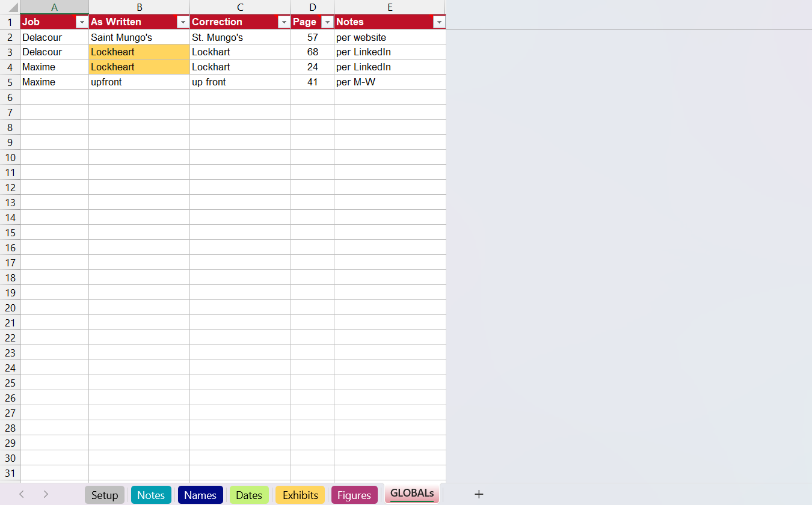Switch to the Exhibits sheet tab
The width and height of the screenshot is (812, 505).
click(300, 495)
